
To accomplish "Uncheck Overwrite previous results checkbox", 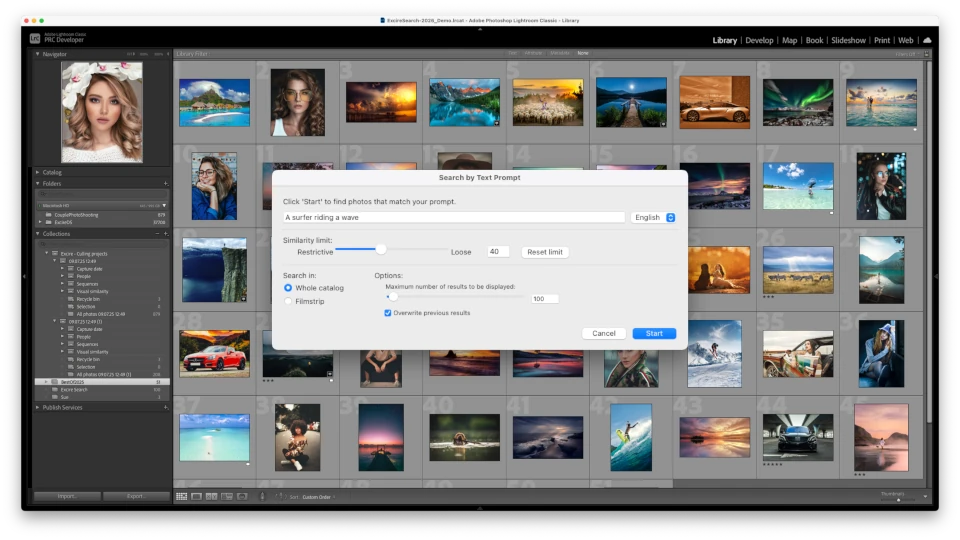I will [388, 313].
